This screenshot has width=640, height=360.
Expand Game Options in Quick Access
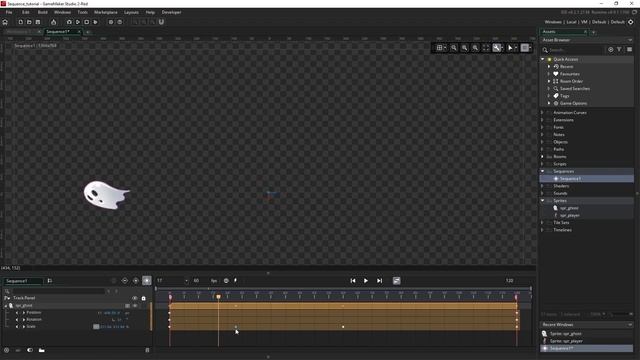click(549, 103)
